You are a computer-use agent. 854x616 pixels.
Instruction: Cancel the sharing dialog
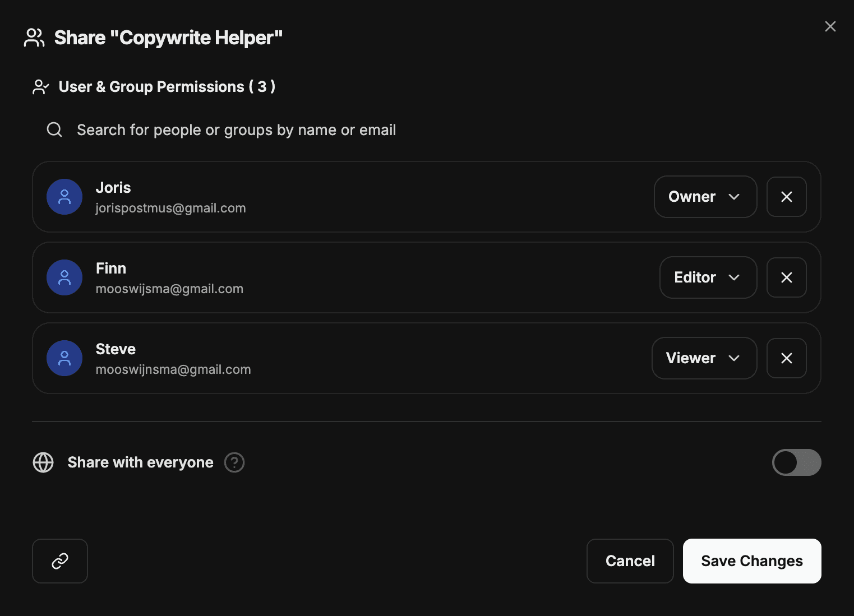(x=630, y=561)
